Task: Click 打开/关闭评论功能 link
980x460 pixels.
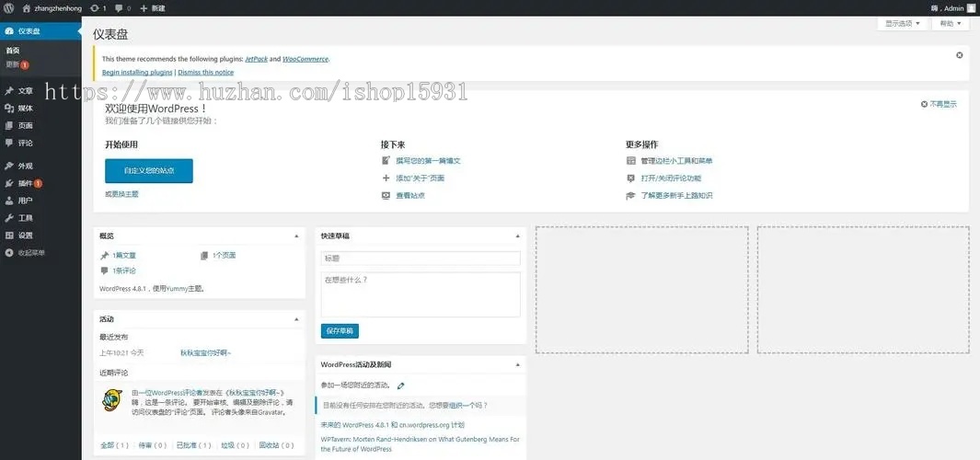Action: [x=671, y=178]
